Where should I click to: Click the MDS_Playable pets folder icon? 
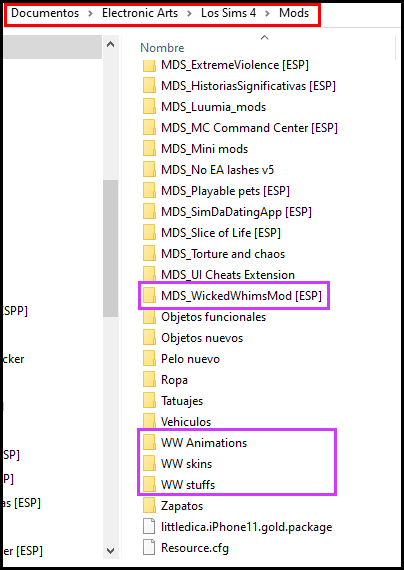(149, 191)
